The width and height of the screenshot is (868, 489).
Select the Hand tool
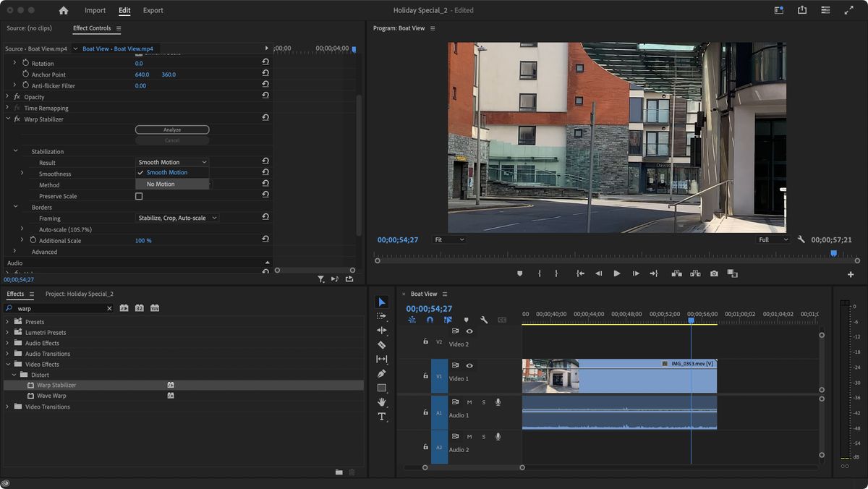(383, 401)
